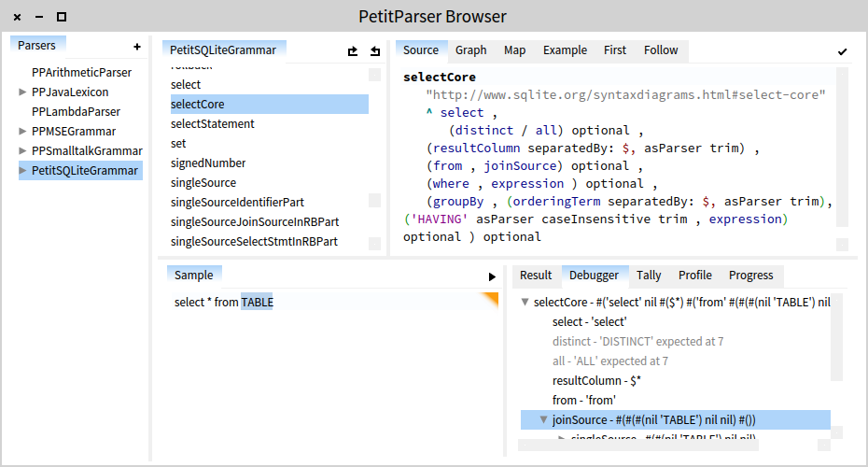Viewport: 868px width, 467px height.
Task: Click debugger pane horizontal scrollbar
Action: [637, 445]
